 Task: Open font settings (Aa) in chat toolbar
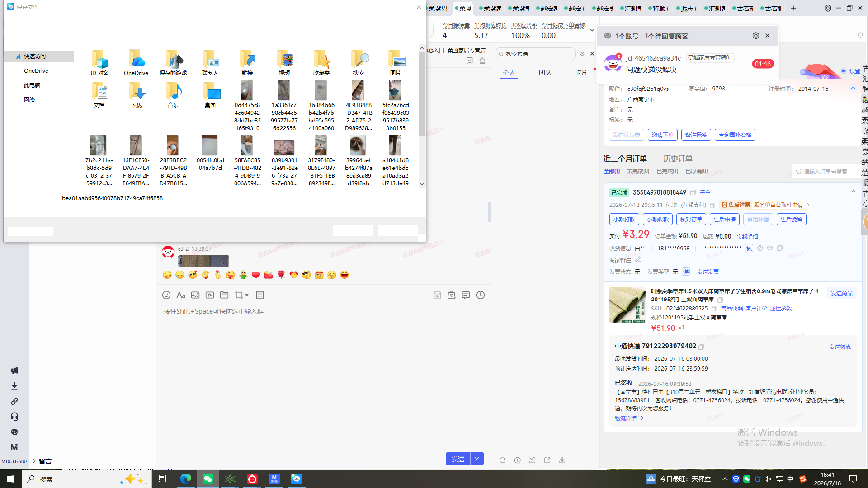pos(181,295)
